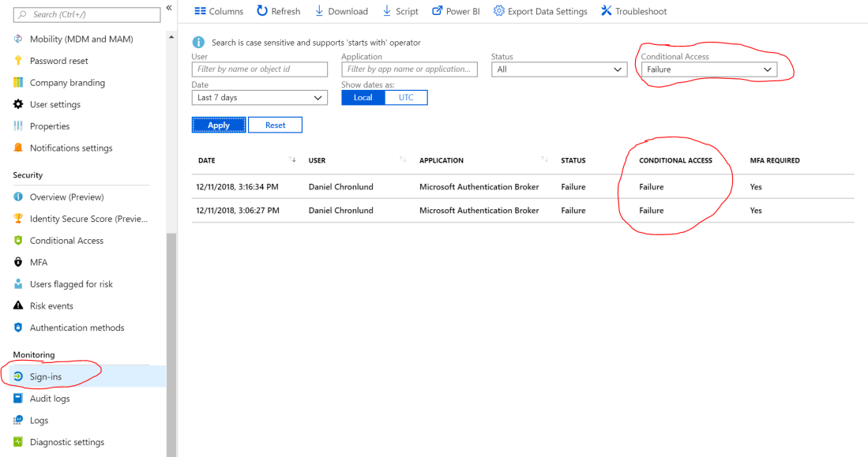Select the Risk events warning icon
Image resolution: width=868 pixels, height=457 pixels.
pyautogui.click(x=18, y=305)
